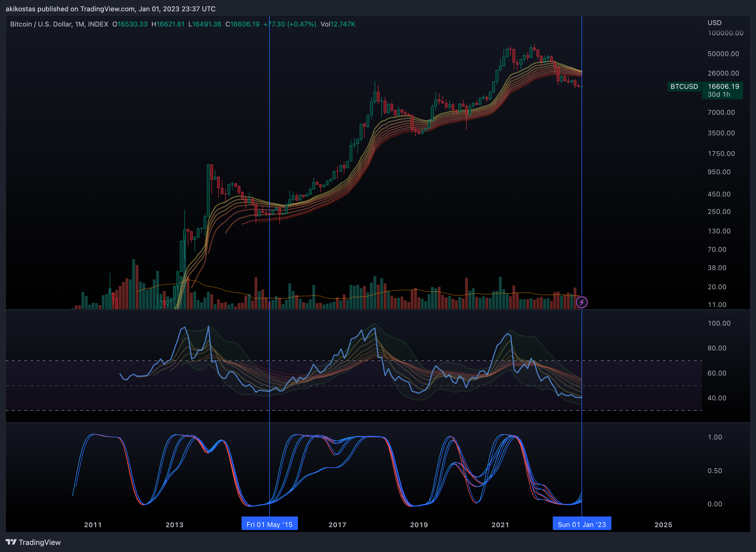This screenshot has width=756, height=552.
Task: Click the oscillator pane 1.00 axis label
Action: click(715, 437)
